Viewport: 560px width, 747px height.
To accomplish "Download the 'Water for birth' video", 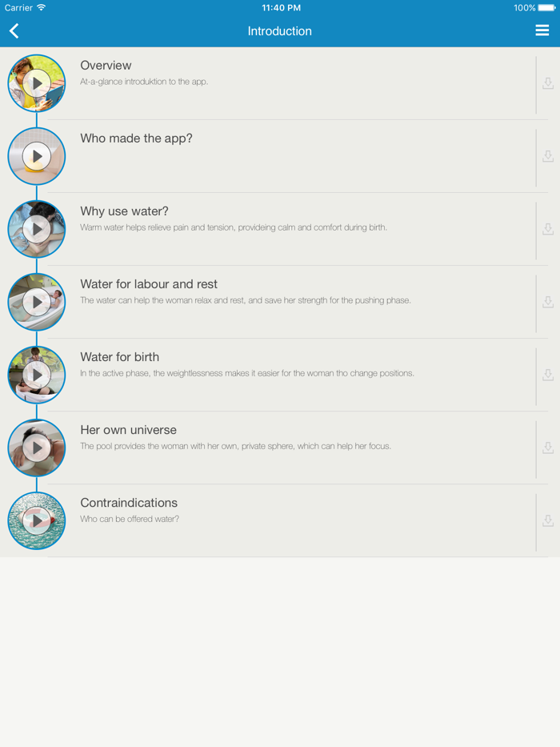I will (548, 375).
